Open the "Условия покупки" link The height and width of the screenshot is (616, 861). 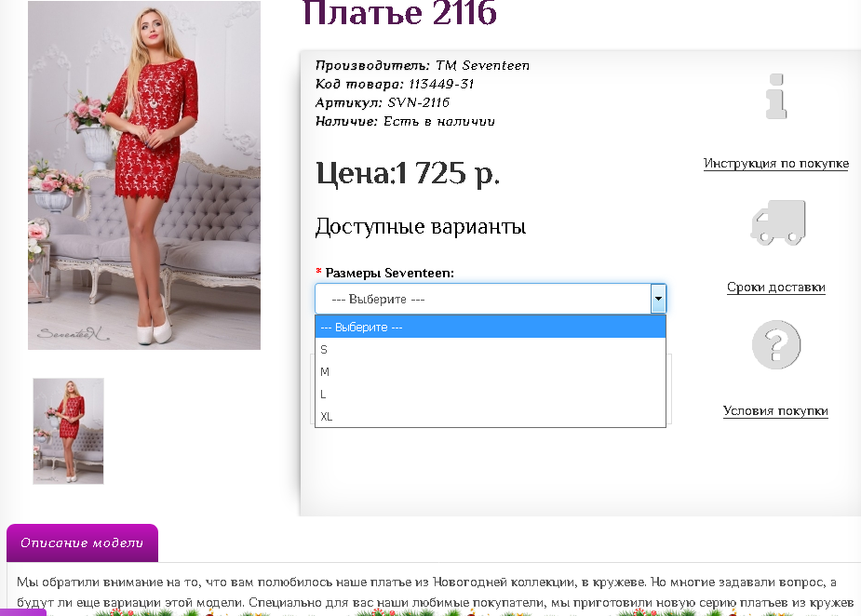point(775,410)
